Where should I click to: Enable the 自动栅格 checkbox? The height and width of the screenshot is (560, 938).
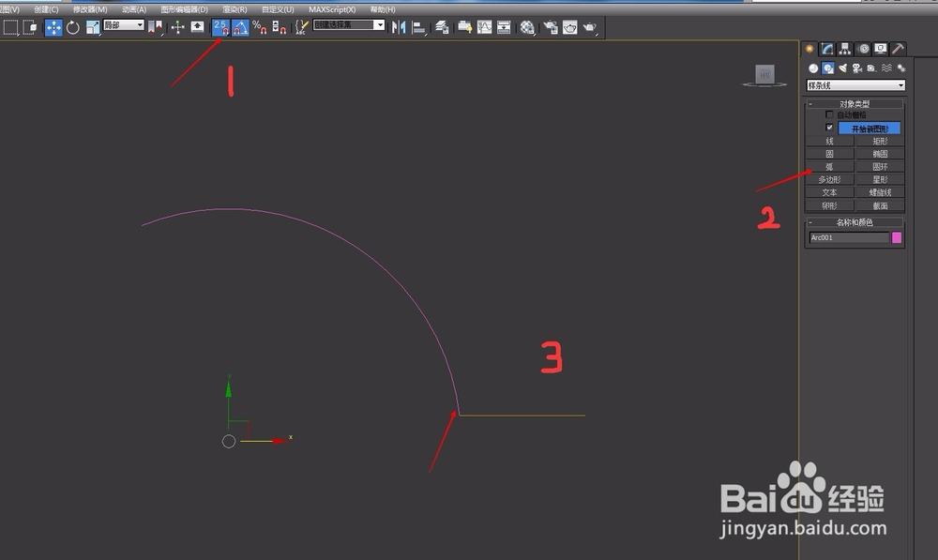pos(829,114)
